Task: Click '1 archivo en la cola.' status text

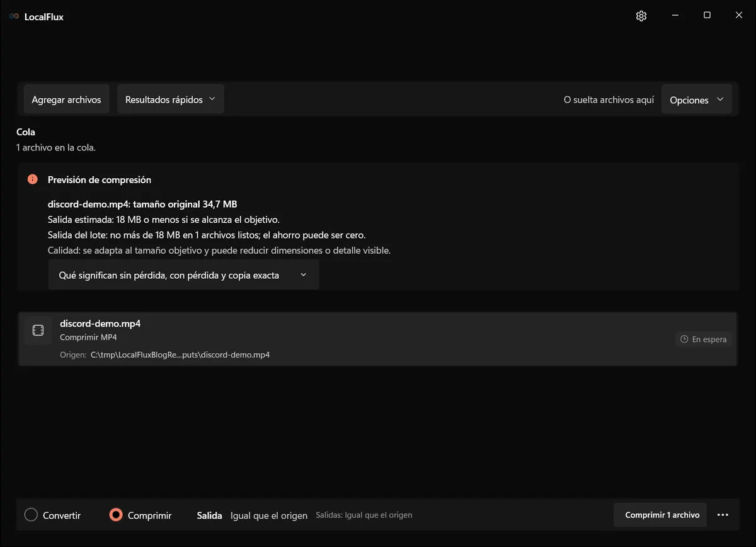Action: click(56, 147)
